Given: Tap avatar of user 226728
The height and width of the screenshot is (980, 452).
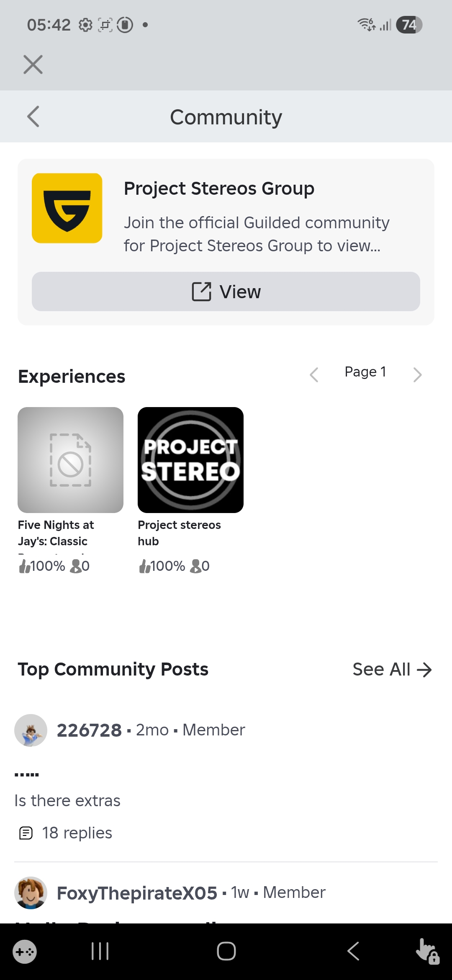Looking at the screenshot, I should coord(31,730).
